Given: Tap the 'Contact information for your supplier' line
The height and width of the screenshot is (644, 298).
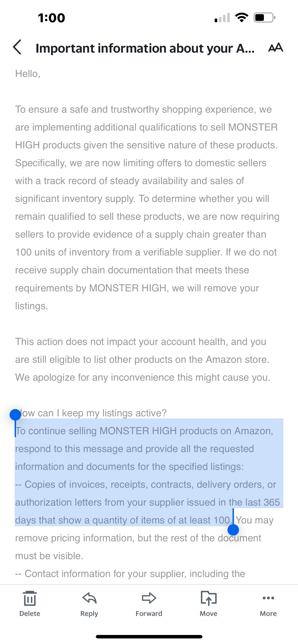Looking at the screenshot, I should coord(130,574).
